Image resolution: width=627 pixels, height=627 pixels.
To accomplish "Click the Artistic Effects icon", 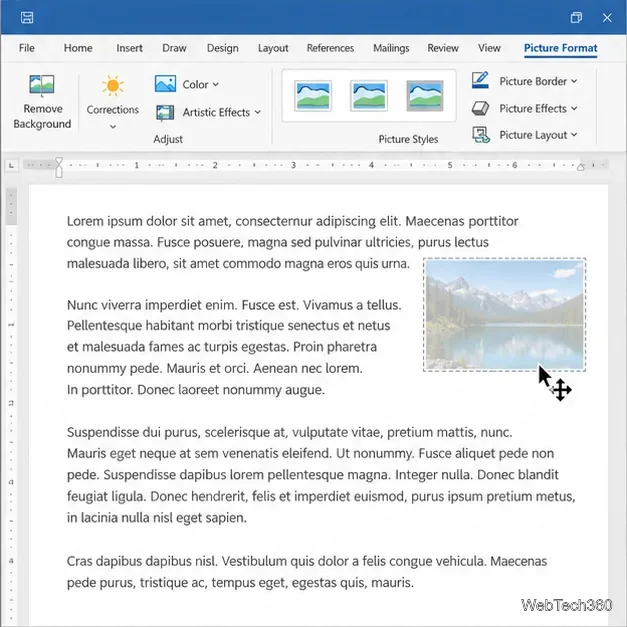I will click(x=165, y=112).
